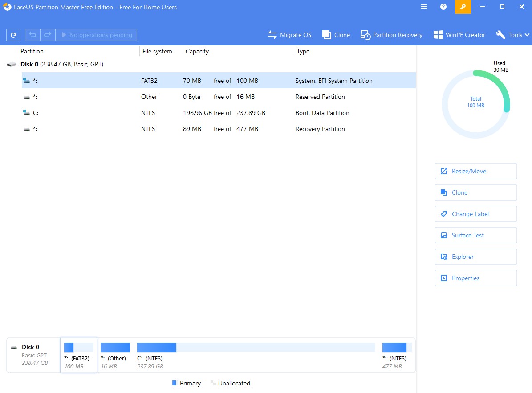Select the C: Boot, Data Partition row
This screenshot has width=532, height=393.
[x=219, y=113]
